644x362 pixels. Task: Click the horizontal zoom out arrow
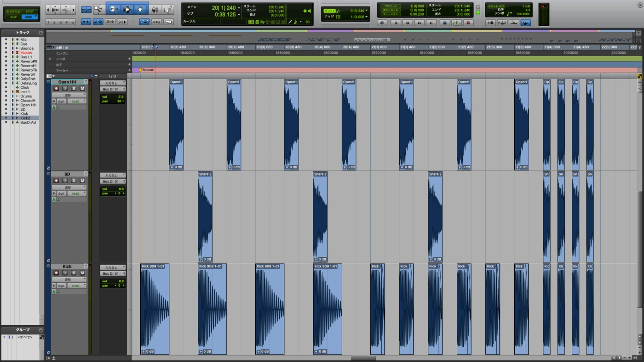pos(48,9)
